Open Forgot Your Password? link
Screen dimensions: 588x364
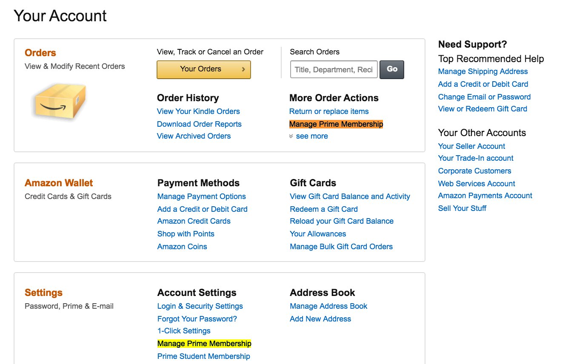(197, 319)
